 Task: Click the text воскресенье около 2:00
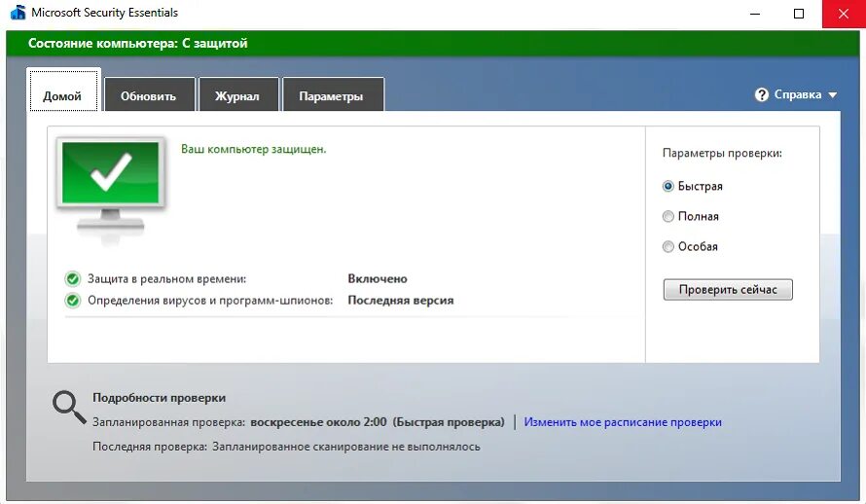click(x=318, y=422)
